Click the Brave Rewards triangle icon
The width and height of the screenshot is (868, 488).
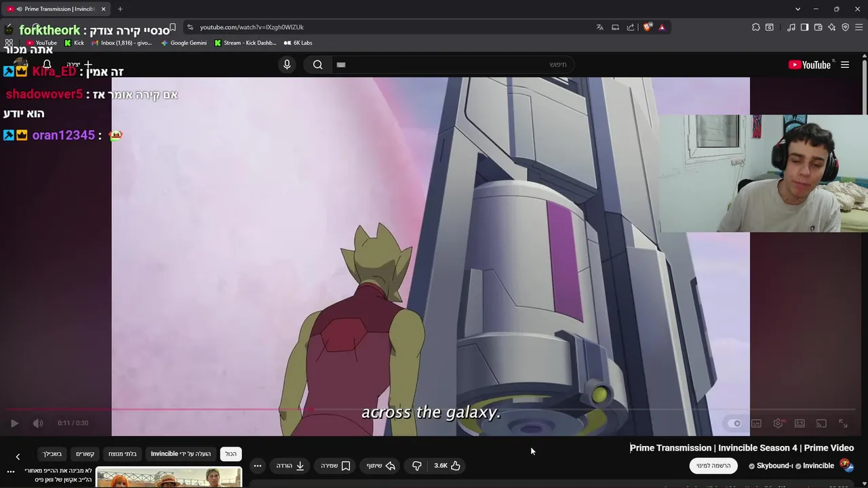pyautogui.click(x=662, y=27)
